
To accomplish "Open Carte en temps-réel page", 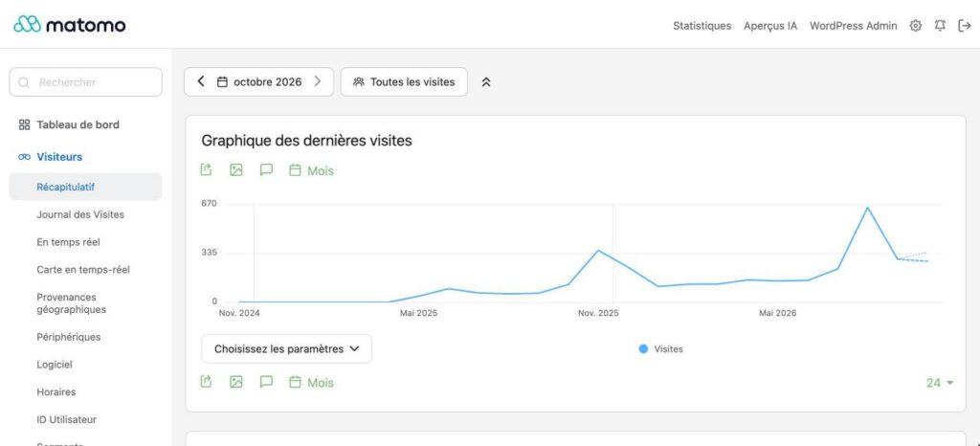I will click(x=83, y=269).
